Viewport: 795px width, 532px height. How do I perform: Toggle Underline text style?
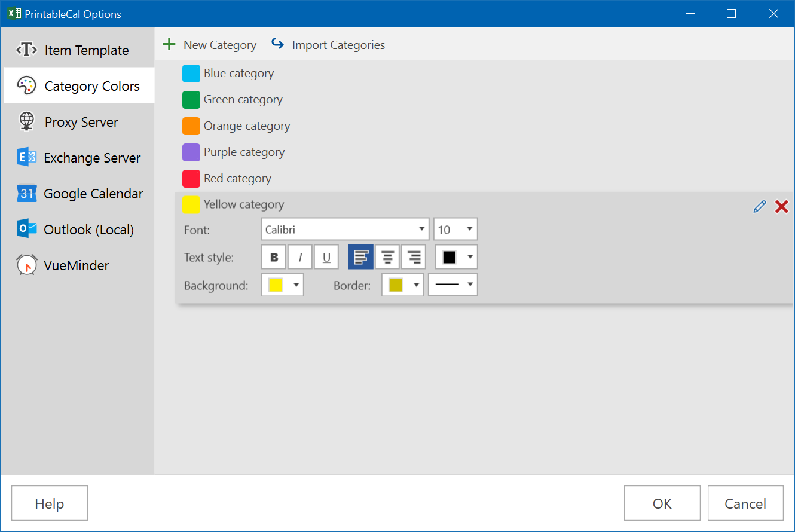pyautogui.click(x=326, y=258)
